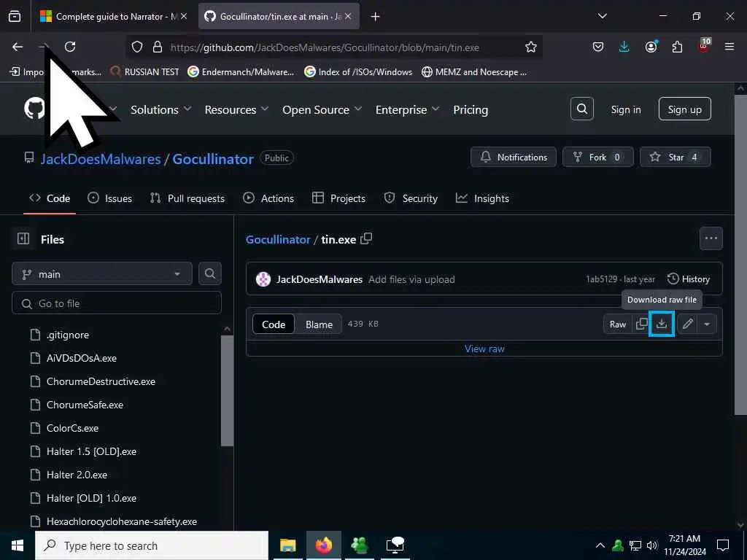Open the commit History link
The image size is (747, 560).
(x=689, y=279)
